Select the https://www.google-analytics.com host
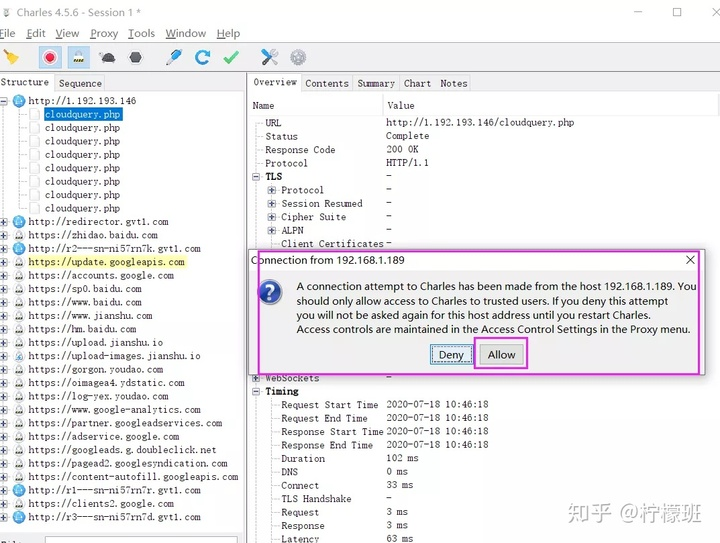 pyautogui.click(x=114, y=410)
